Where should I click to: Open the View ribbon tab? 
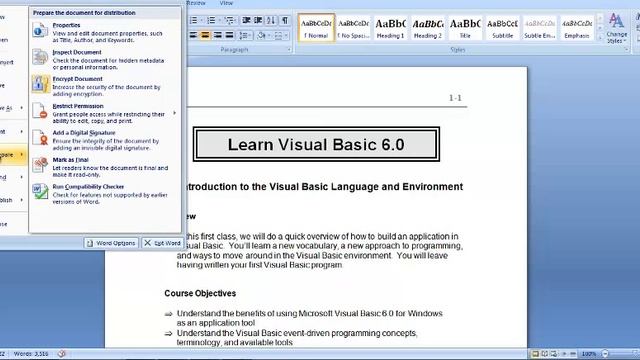(x=226, y=3)
